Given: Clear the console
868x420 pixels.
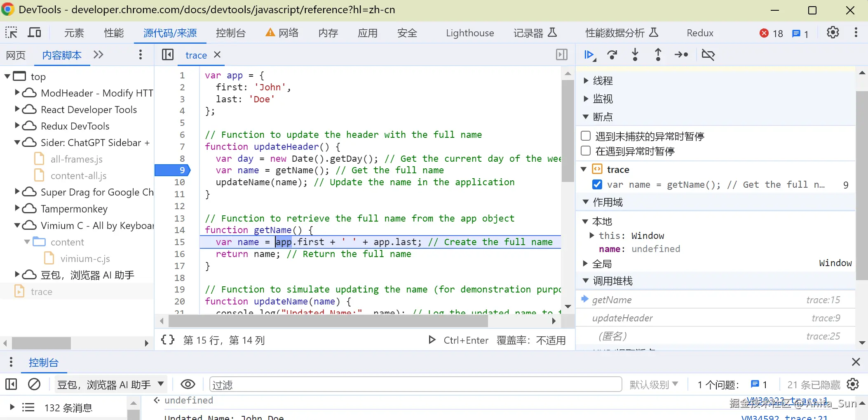Looking at the screenshot, I should 34,385.
